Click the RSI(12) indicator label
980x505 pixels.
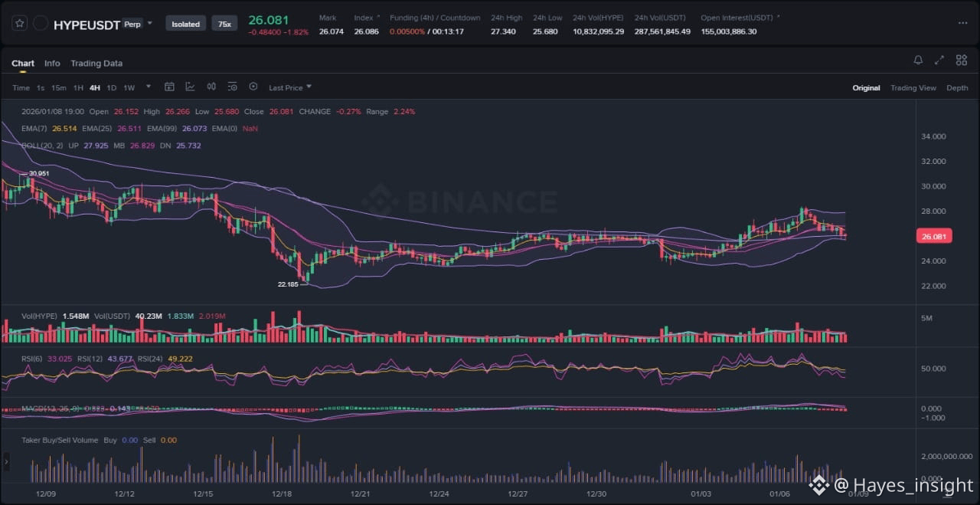tap(90, 359)
